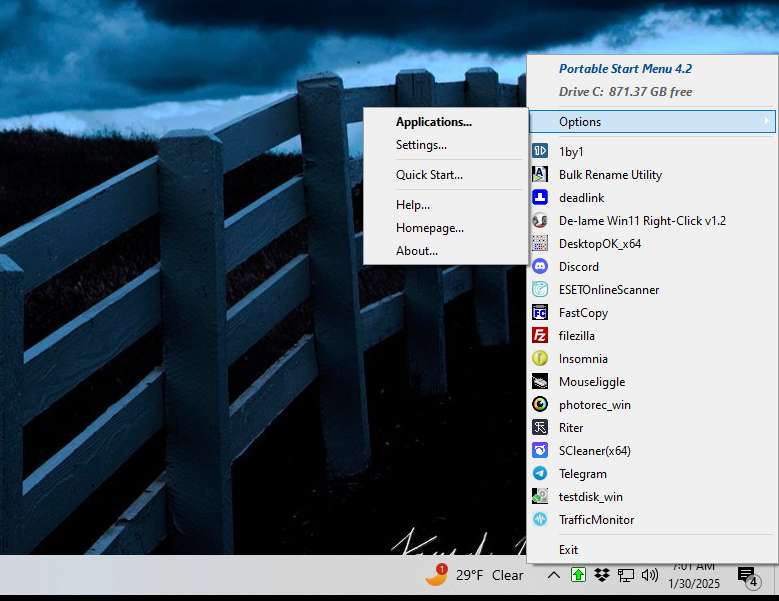Click the deadlink app icon
Screen dimensions: 779x601
pyautogui.click(x=540, y=197)
